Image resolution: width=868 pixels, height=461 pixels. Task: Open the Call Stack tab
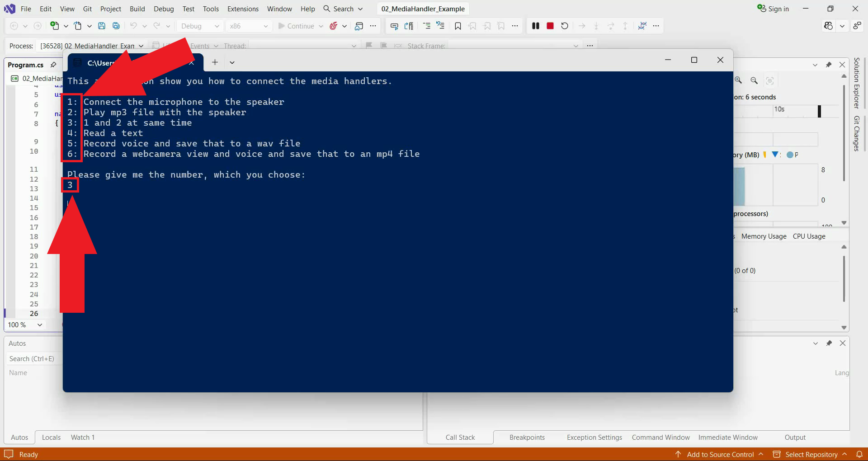460,437
